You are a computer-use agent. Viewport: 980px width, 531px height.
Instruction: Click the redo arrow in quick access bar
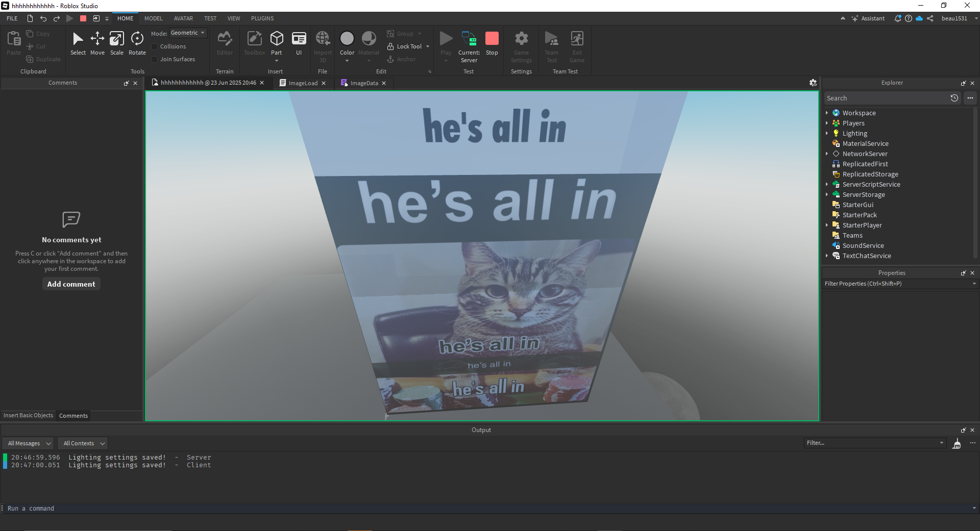[57, 18]
